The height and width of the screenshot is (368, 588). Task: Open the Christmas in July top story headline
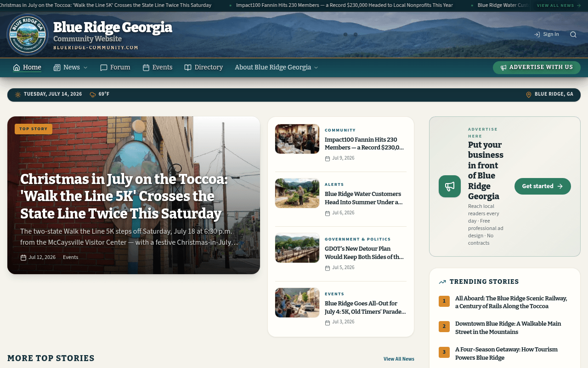124,196
